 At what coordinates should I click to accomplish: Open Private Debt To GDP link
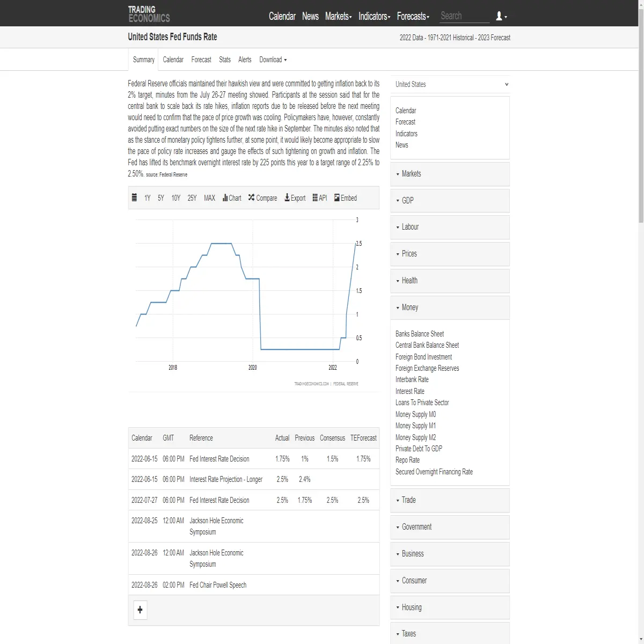419,449
